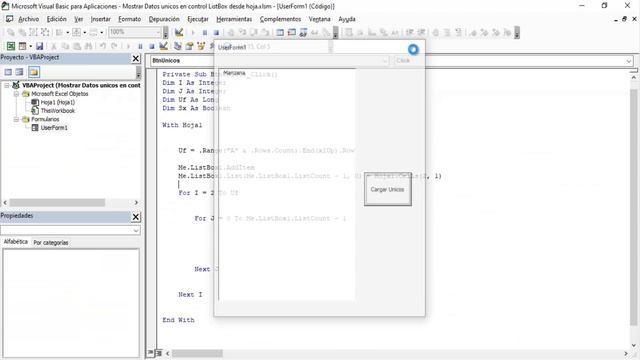Click the Outdent icon in the Edit toolbar
Image resolution: width=640 pixels, height=360 pixels.
point(421,32)
